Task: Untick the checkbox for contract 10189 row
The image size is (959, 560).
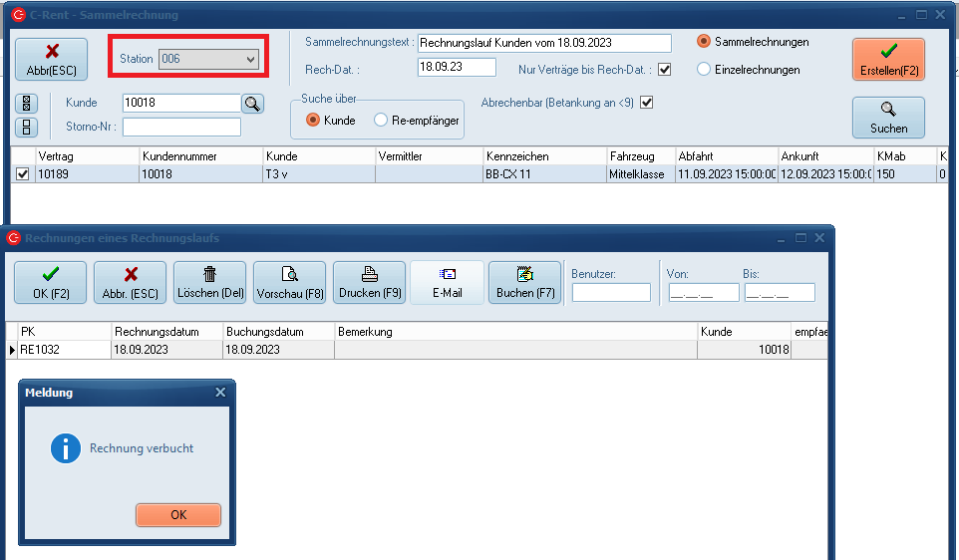Action: [23, 174]
